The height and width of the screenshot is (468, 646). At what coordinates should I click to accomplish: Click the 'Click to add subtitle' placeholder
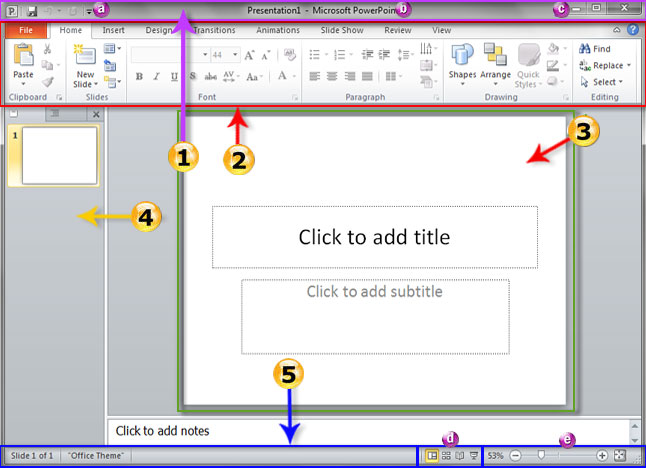click(375, 316)
